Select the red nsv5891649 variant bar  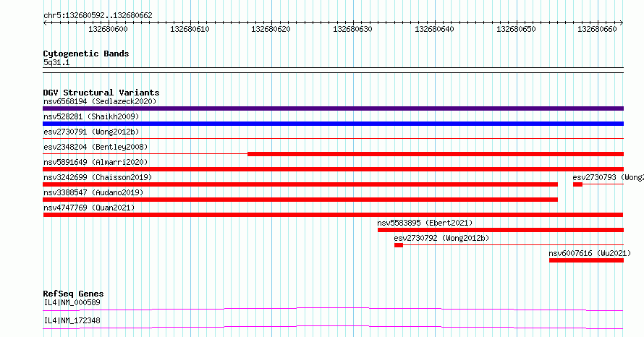333,169
